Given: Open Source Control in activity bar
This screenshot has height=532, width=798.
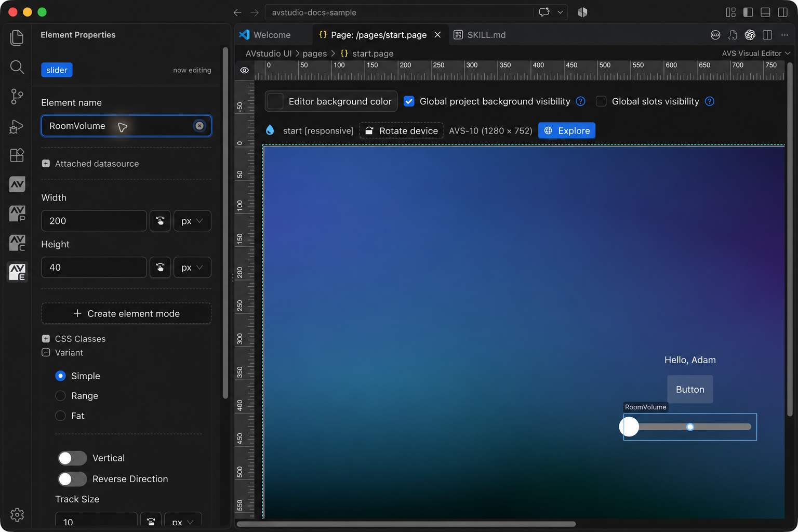Looking at the screenshot, I should (17, 96).
